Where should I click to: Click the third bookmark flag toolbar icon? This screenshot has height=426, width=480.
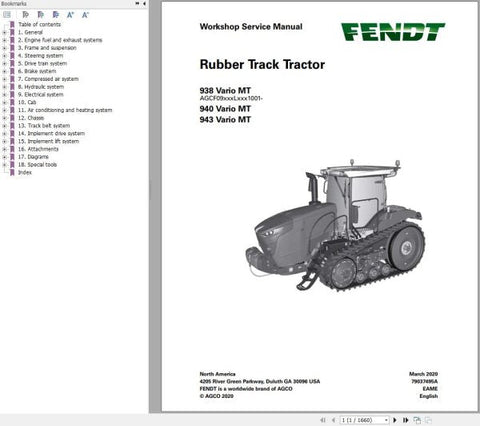pyautogui.click(x=56, y=15)
